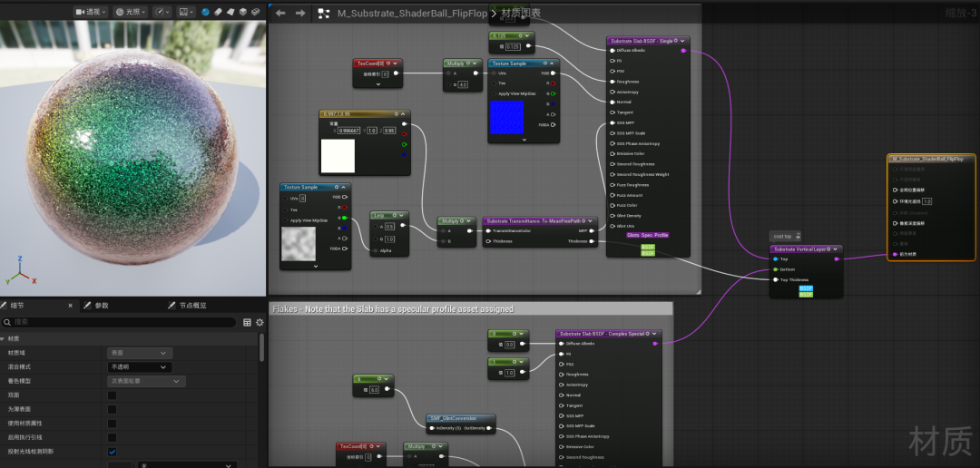
Task: Click the Top input pin on Vertical Layer
Action: click(x=775, y=258)
